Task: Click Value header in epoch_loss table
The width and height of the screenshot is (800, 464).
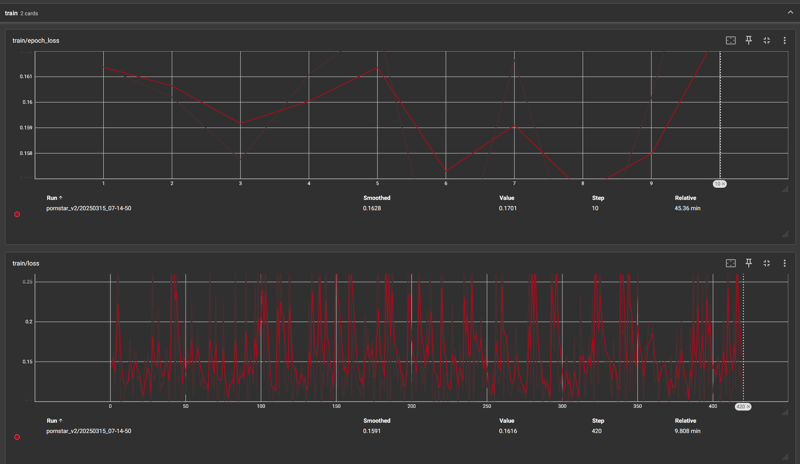Action: (507, 198)
